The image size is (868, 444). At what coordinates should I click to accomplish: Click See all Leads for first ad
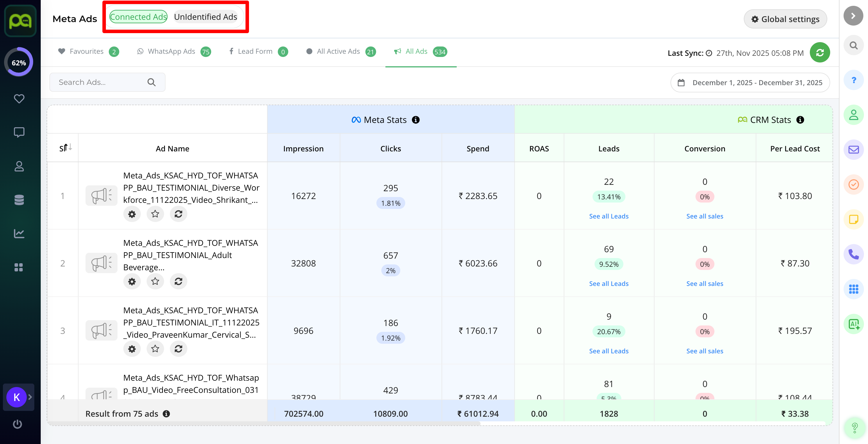click(609, 216)
